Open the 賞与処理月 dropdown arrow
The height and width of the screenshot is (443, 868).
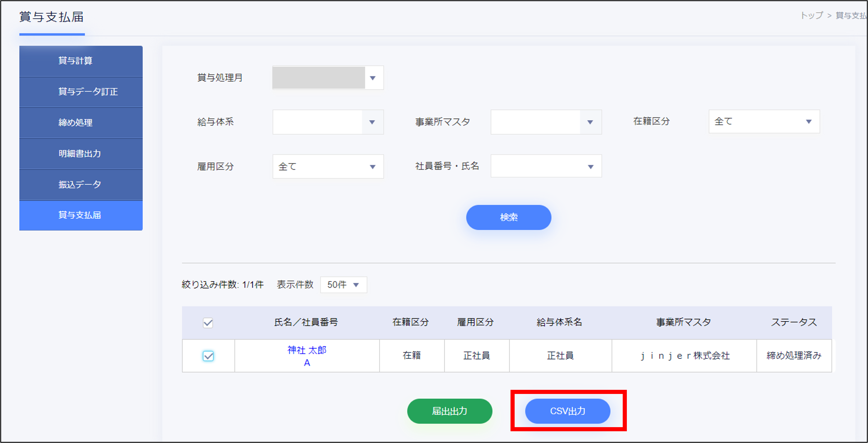coord(372,78)
